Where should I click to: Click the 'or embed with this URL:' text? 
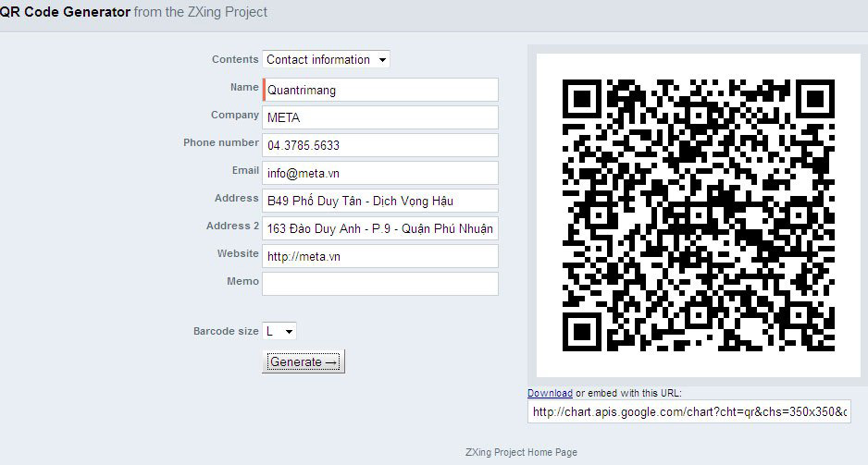click(x=629, y=393)
